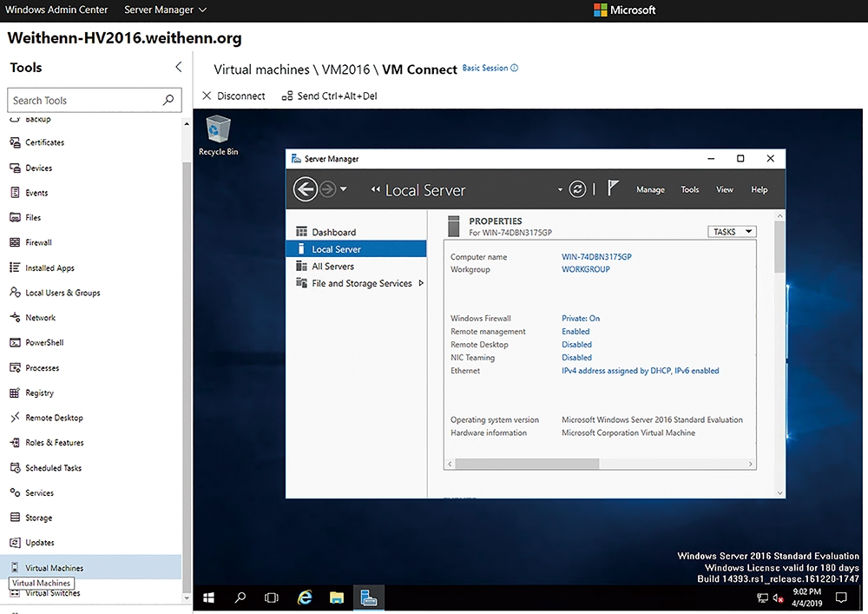Open the Installed Apps tool icon
The height and width of the screenshot is (614, 868).
click(x=15, y=267)
